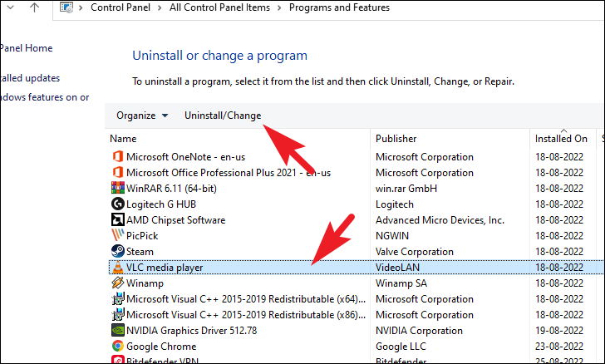The height and width of the screenshot is (364, 605).
Task: Select Visual C++ 2015-2019 Redistributable (x86) name
Action: [x=246, y=315]
